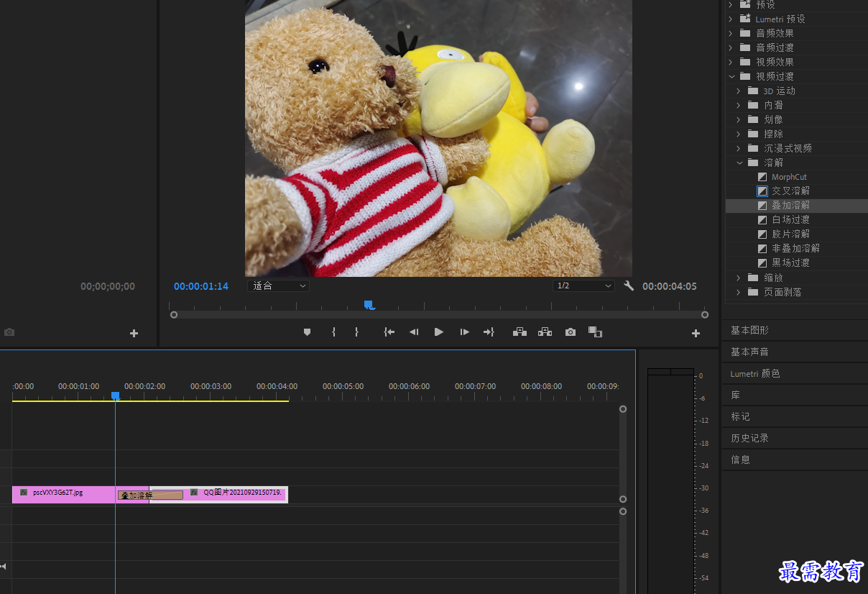Expand 划像 folder
This screenshot has width=868, height=594.
click(739, 119)
